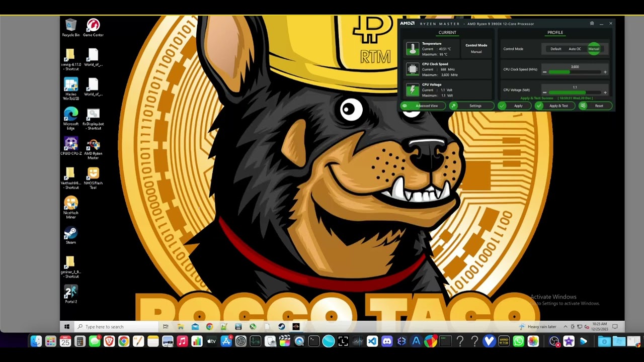Select the fixDisplay.bat shortcut on desktop
Viewport: 644px width, 362px height.
point(93,119)
